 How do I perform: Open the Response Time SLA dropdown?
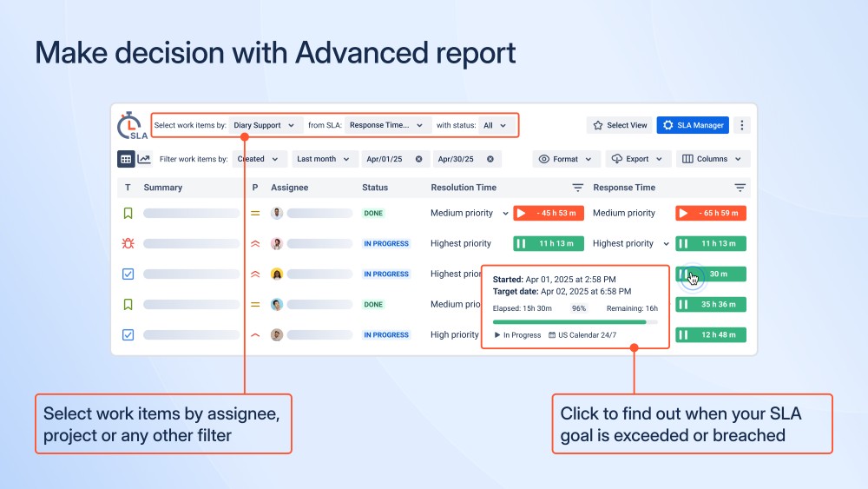point(387,125)
